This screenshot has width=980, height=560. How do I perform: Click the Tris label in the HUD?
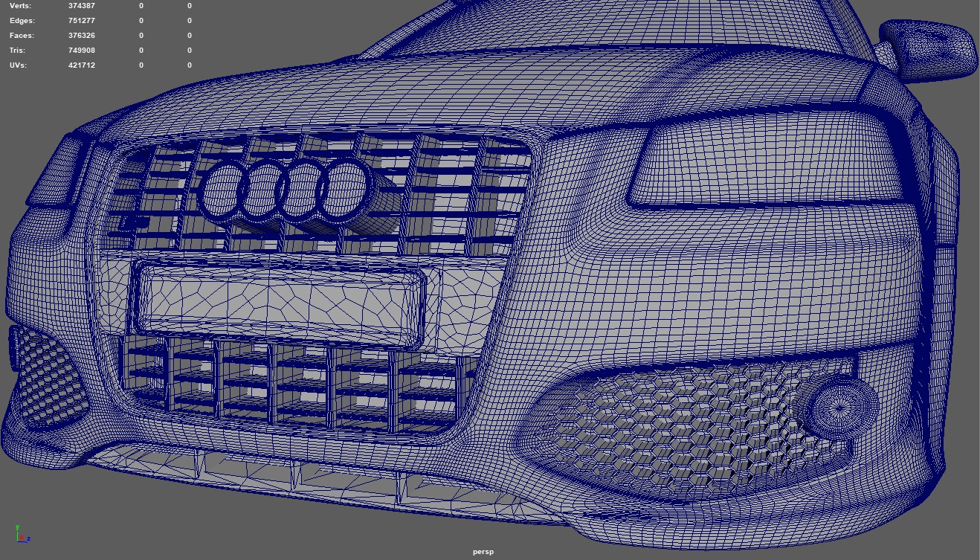coord(17,51)
